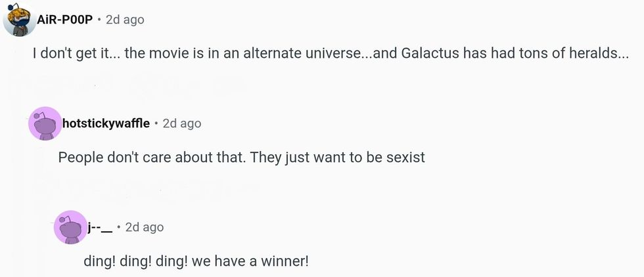Open hotstickywaffle's profile avatar

click(45, 123)
